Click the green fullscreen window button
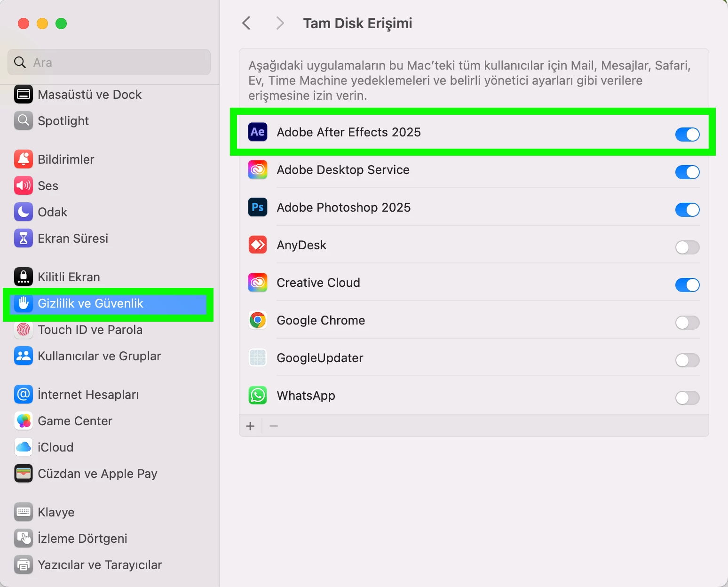The image size is (728, 587). coord(61,24)
